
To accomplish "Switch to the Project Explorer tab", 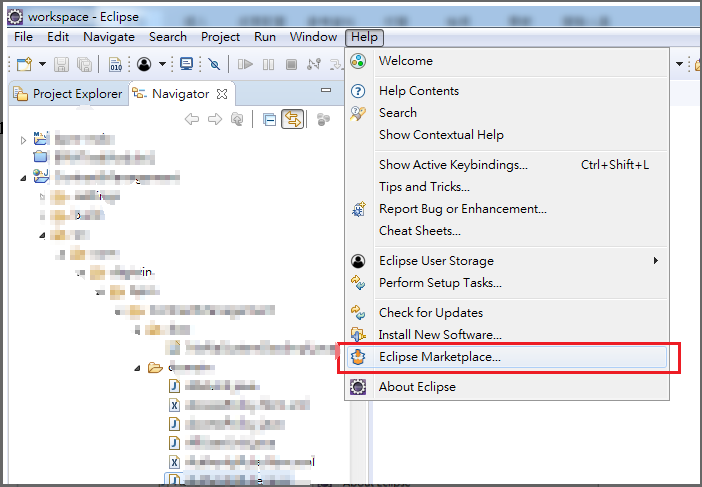I will point(68,94).
